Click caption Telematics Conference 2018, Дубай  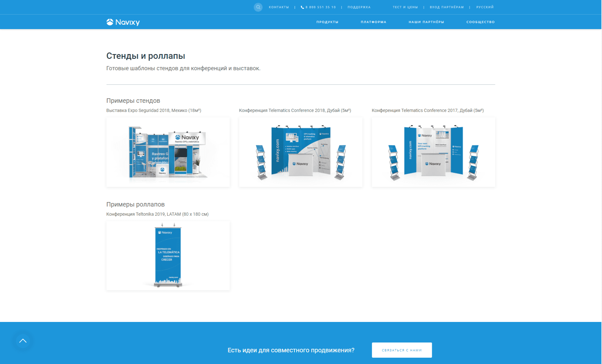295,110
